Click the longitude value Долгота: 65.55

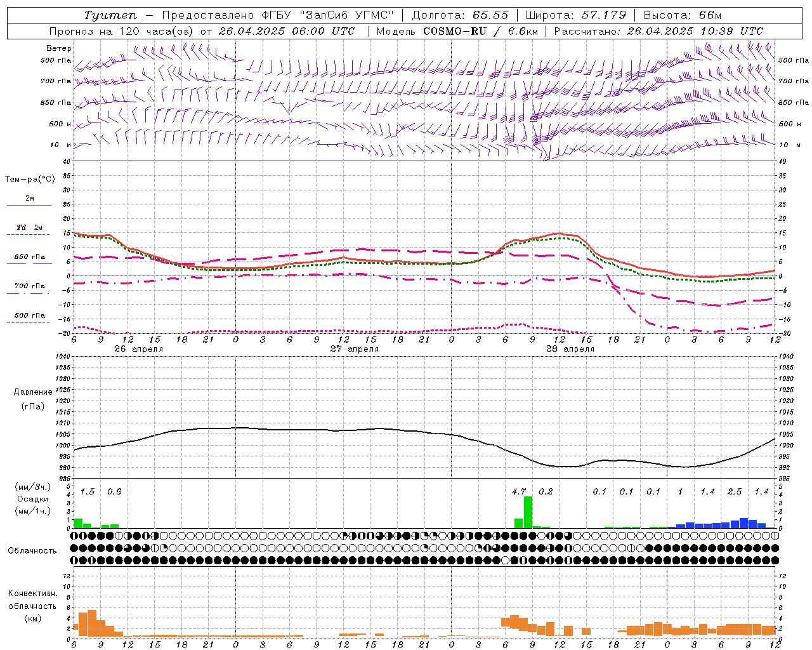[x=460, y=15]
